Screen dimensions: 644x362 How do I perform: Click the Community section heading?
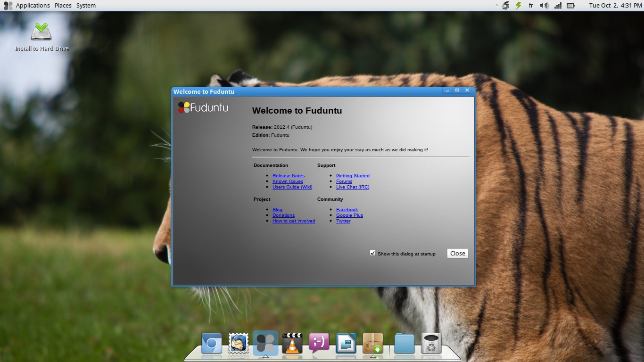(x=330, y=199)
